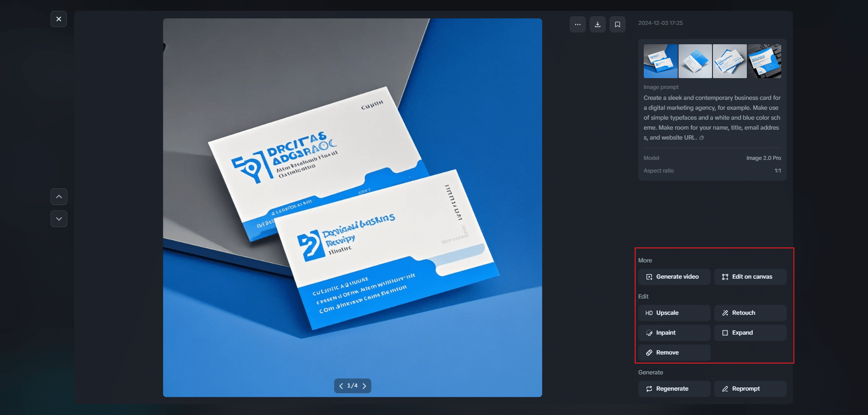
Task: Copy the full image prompt
Action: 701,138
